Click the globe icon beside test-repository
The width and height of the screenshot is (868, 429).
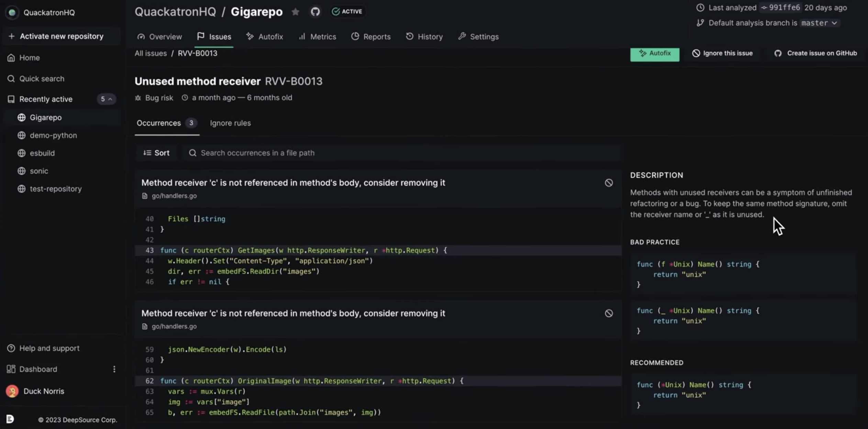coord(22,189)
